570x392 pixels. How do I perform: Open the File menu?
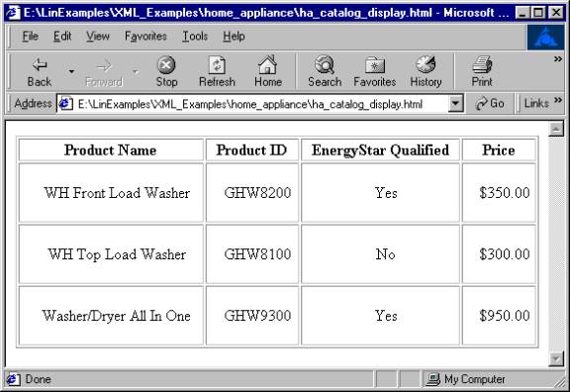point(30,36)
